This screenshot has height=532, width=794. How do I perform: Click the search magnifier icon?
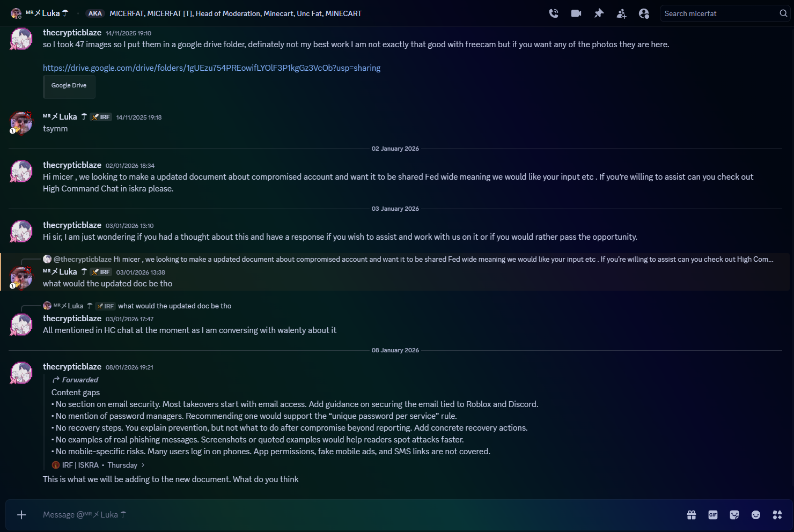783,13
